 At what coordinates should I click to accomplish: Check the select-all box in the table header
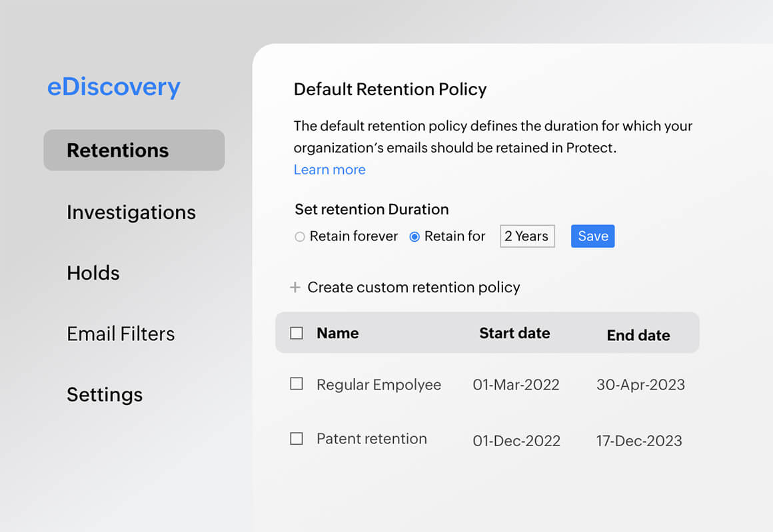point(296,332)
